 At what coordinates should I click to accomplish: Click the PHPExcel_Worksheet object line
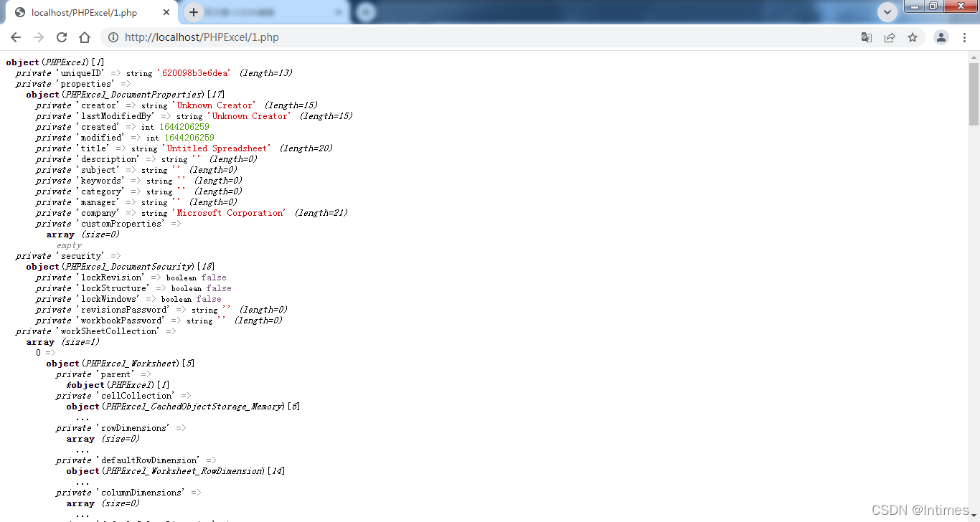click(121, 364)
